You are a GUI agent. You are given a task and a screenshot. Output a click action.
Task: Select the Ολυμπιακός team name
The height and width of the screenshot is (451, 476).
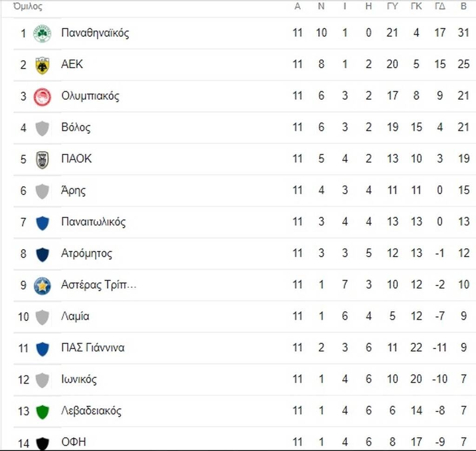tap(90, 96)
